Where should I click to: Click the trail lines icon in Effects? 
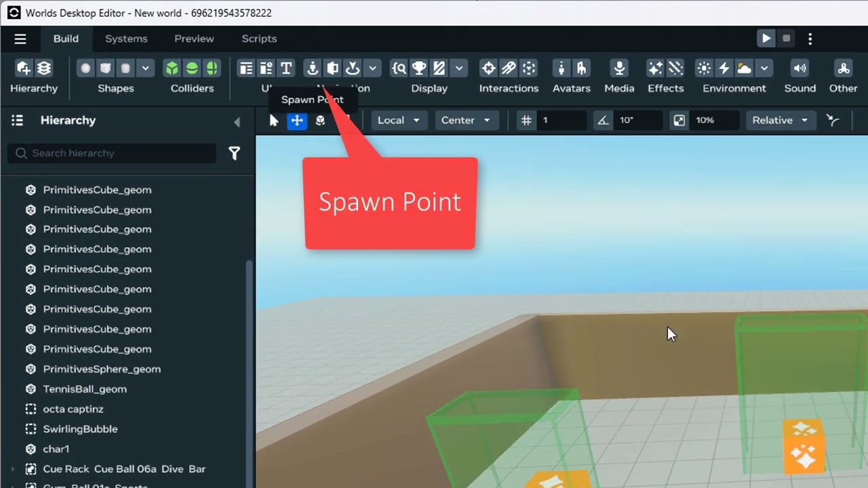(x=675, y=68)
